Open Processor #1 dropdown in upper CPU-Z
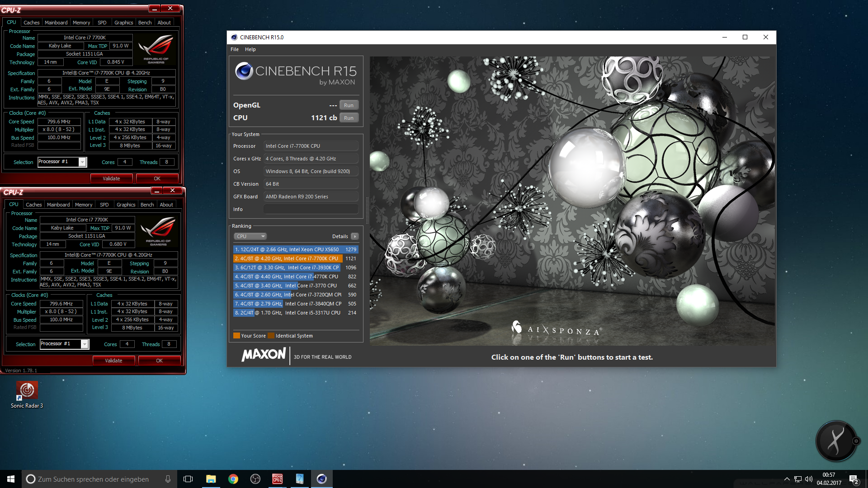 (62, 162)
